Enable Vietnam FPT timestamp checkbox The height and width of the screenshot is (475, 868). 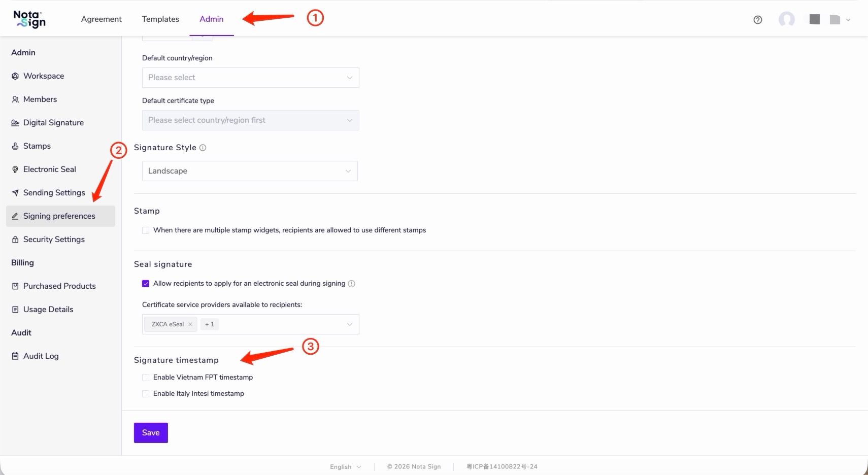click(146, 378)
